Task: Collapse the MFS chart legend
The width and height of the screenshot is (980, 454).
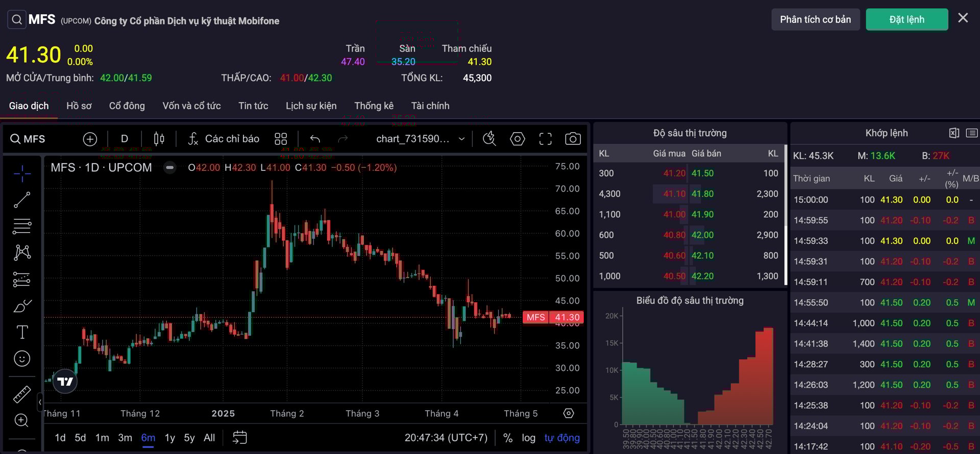Action: click(169, 167)
